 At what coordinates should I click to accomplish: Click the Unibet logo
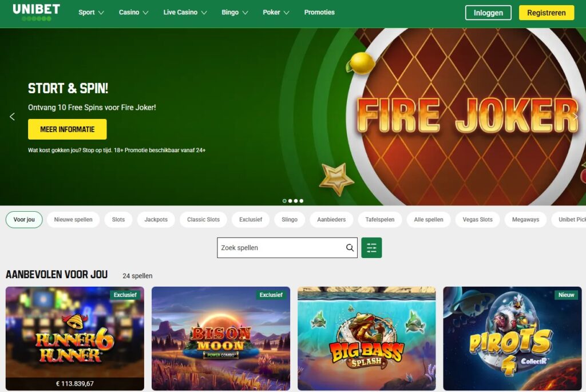coord(36,13)
